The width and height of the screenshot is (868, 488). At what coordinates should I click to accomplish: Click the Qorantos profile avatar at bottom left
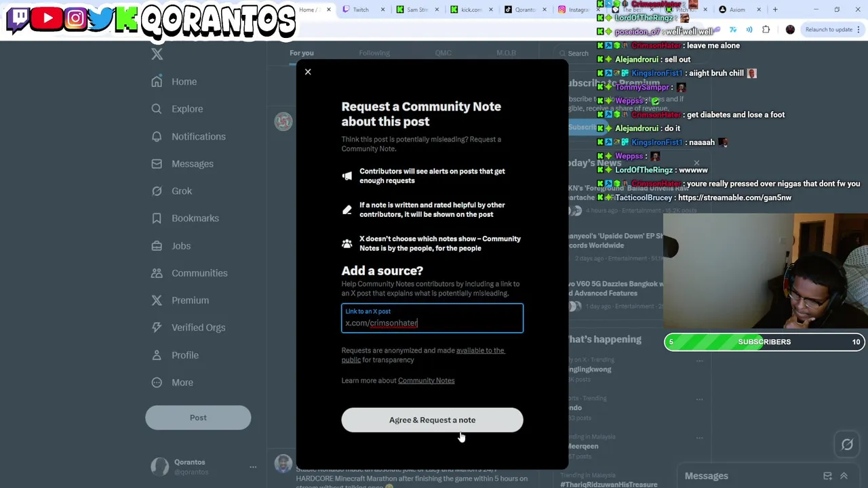[x=159, y=466]
